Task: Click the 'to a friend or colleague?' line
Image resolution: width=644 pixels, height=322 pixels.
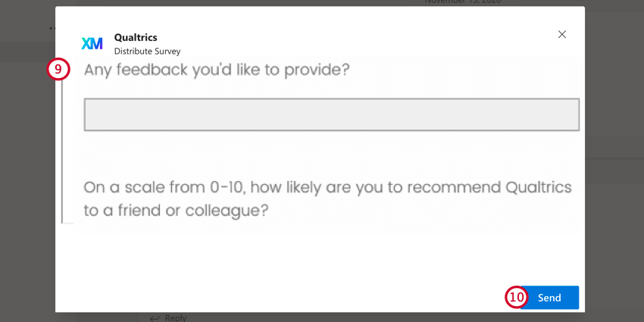Action: [x=177, y=211]
